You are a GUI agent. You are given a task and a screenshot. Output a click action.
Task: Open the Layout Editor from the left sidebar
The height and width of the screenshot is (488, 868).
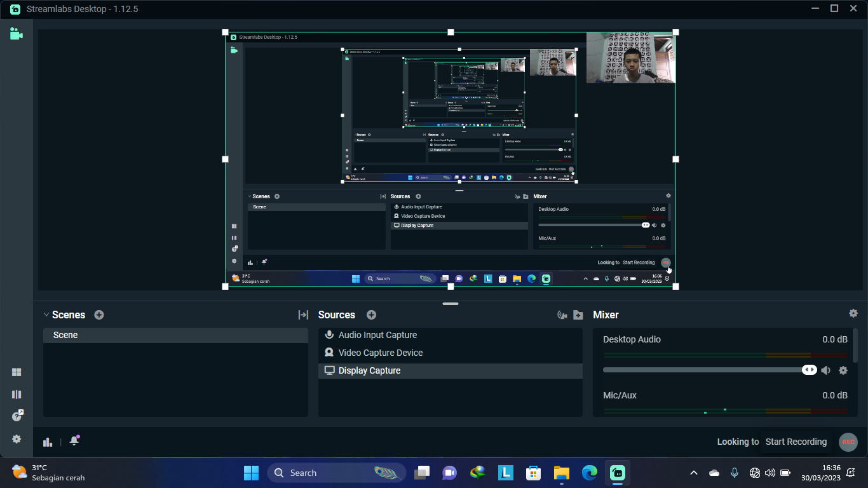coord(17,372)
